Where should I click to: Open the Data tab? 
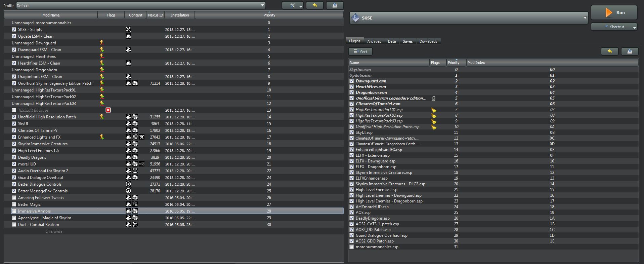point(392,41)
